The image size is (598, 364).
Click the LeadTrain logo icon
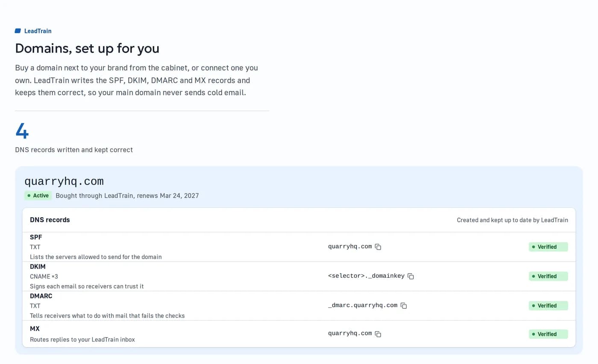point(18,31)
